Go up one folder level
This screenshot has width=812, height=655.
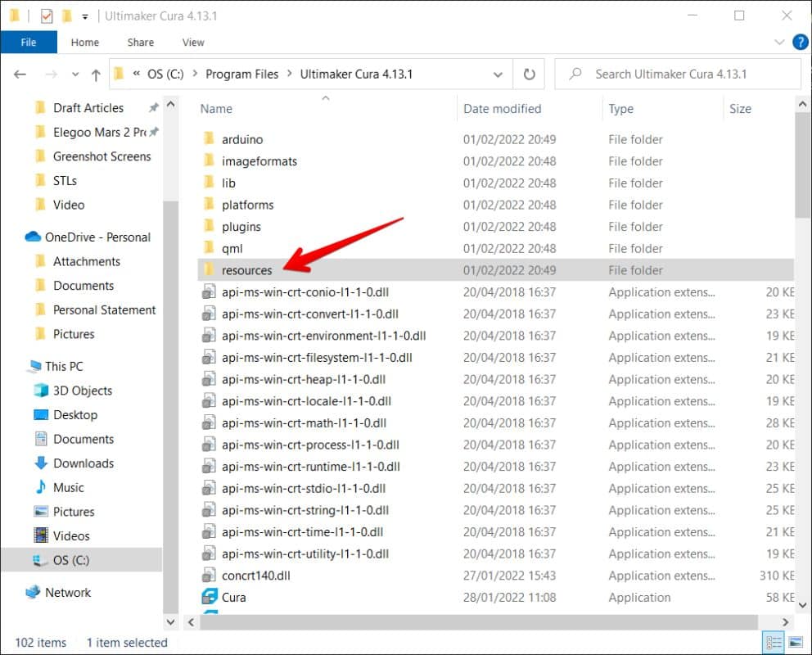point(96,75)
